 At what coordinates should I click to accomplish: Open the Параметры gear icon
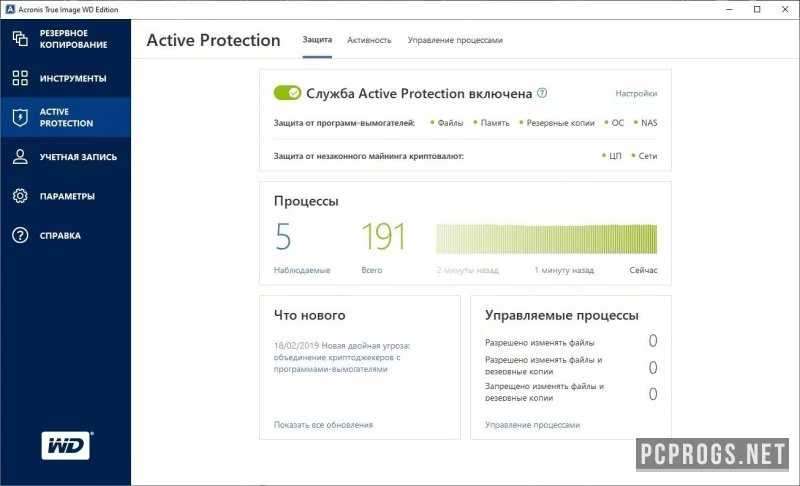(x=20, y=196)
